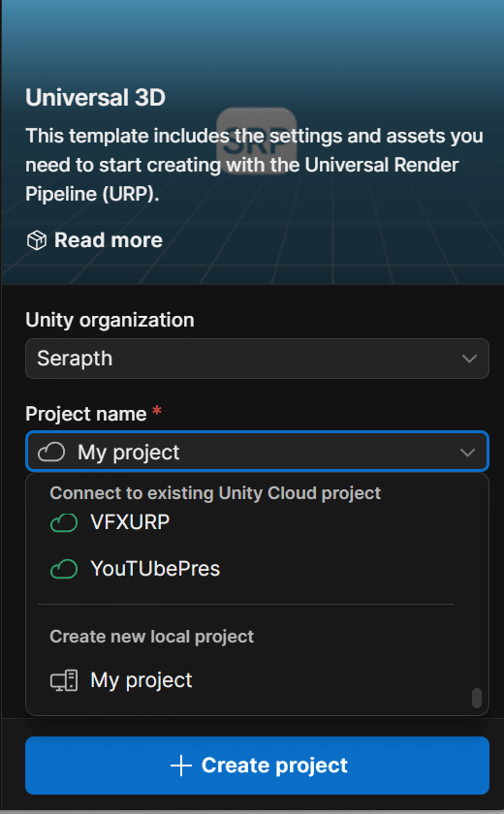Click the Create new local project header
Image resolution: width=504 pixels, height=814 pixels.
(x=151, y=637)
